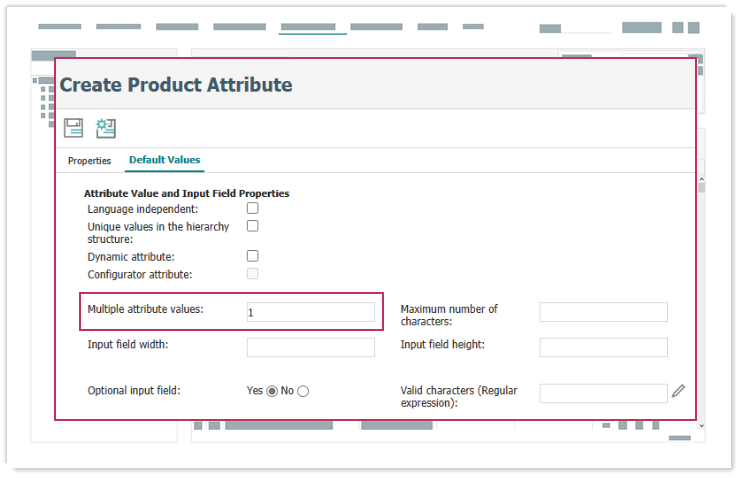The width and height of the screenshot is (741, 478).
Task: Toggle the Dynamic attribute checkbox
Action: click(x=253, y=256)
